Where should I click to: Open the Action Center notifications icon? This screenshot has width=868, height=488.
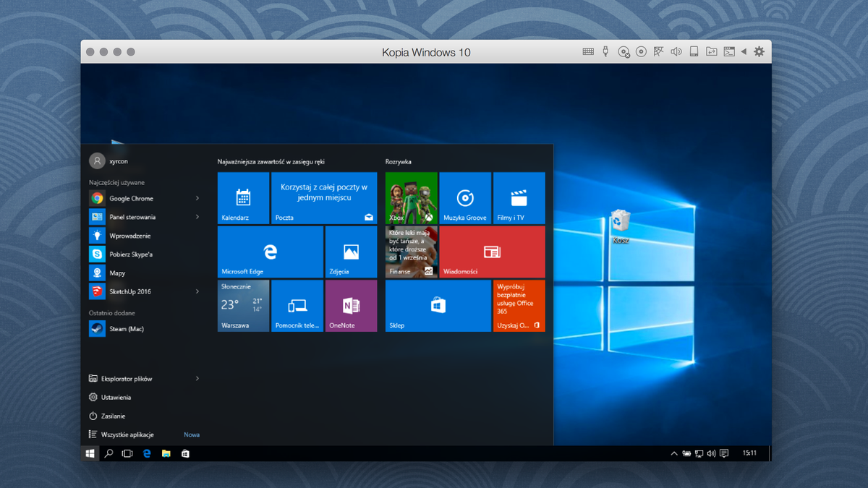click(x=724, y=453)
